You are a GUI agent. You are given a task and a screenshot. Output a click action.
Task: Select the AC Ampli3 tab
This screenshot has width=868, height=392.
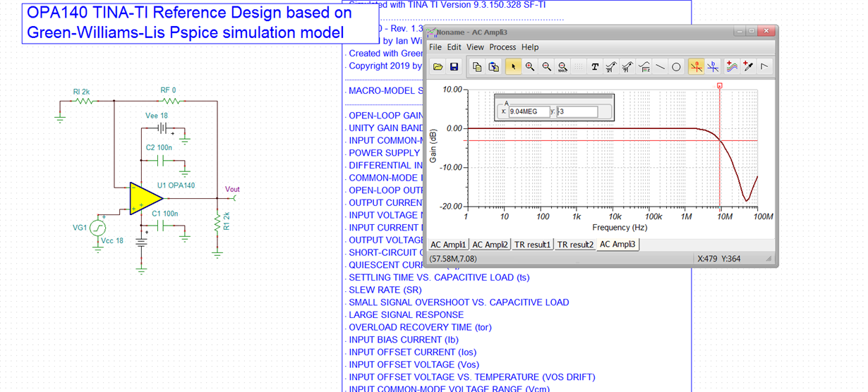tap(617, 245)
